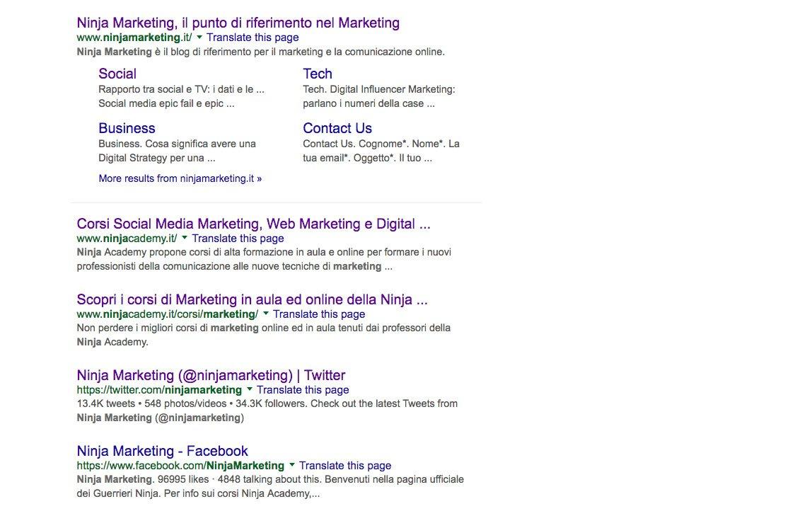The image size is (812, 516).
Task: Open the Contact Us sitelink
Action: [x=337, y=128]
